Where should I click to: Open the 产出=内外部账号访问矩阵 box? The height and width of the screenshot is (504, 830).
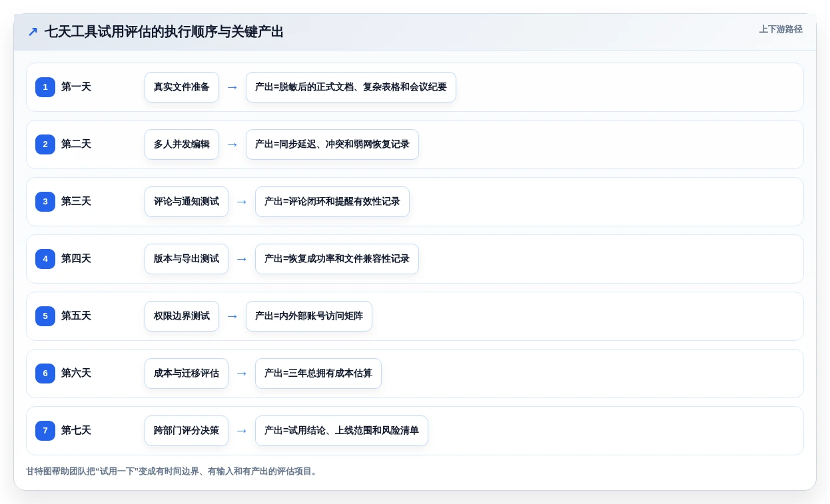click(x=309, y=316)
